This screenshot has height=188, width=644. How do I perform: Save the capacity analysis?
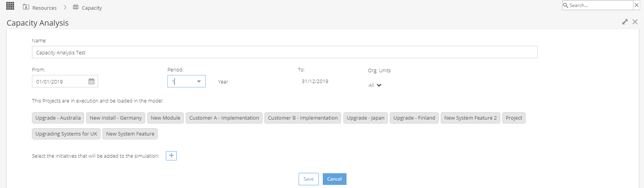[x=309, y=179]
